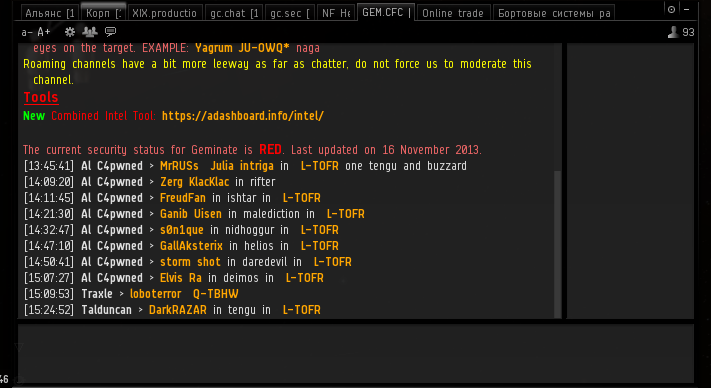Click the Tools heading link

coord(41,97)
